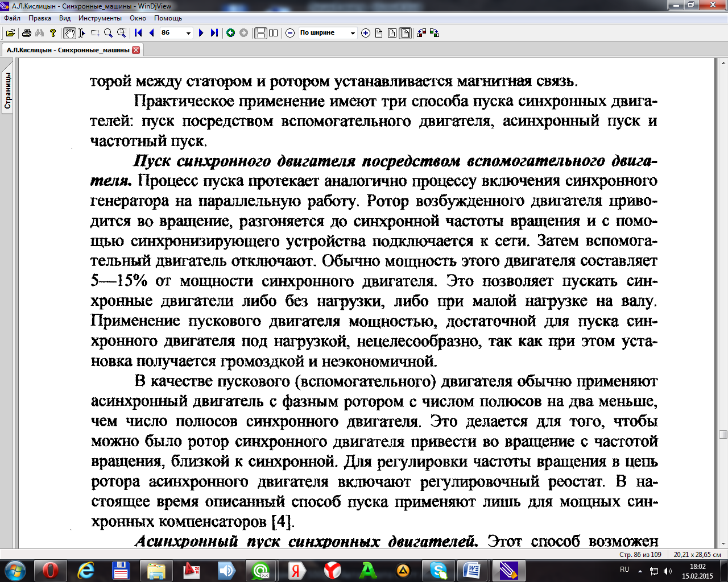The height and width of the screenshot is (582, 728).
Task: Open the Окно menu
Action: 138,18
